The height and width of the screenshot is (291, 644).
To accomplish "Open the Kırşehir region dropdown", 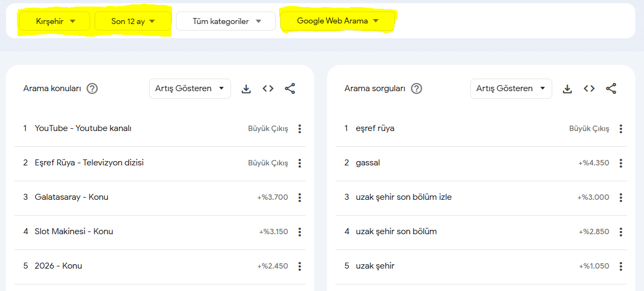I will (x=55, y=21).
